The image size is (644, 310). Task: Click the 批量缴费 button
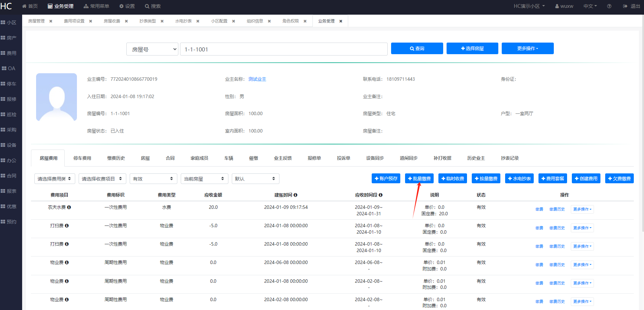pyautogui.click(x=419, y=179)
